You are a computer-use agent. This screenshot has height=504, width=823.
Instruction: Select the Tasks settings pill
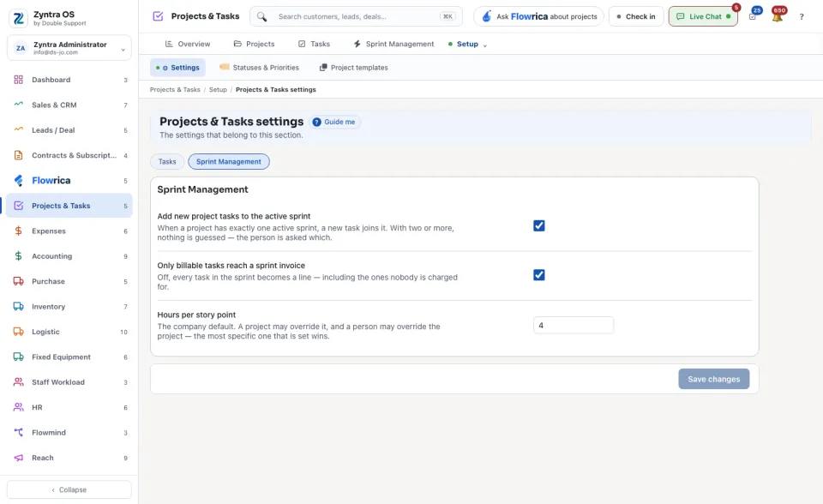click(167, 162)
